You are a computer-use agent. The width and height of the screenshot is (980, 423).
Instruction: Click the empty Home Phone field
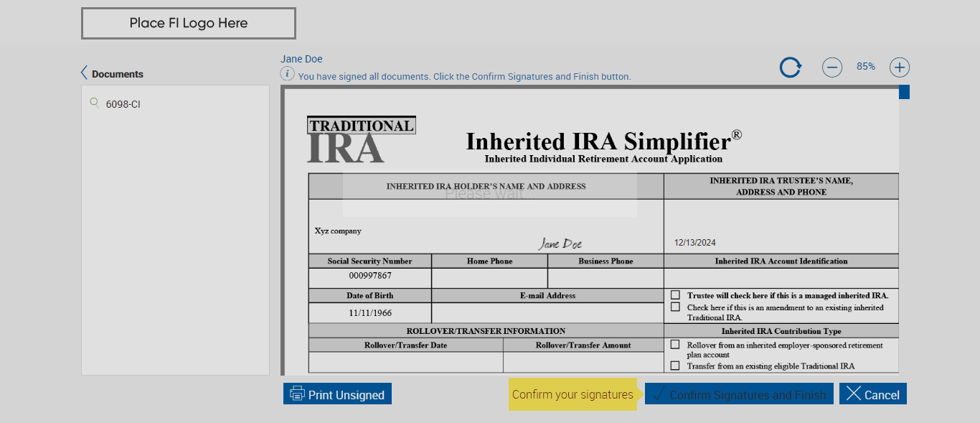coord(489,278)
